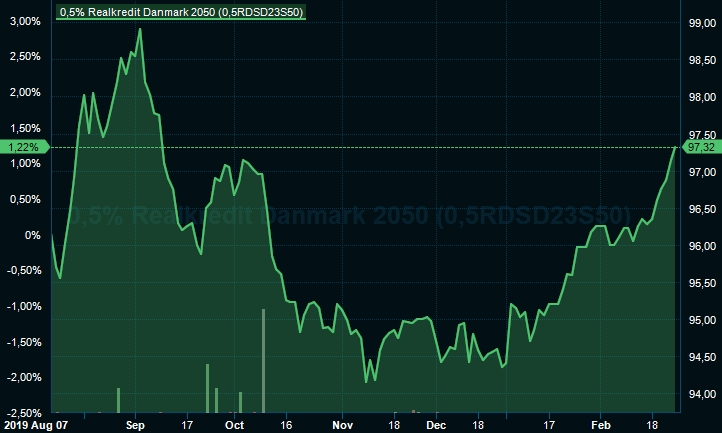Click the tallest volume bar in October
The image size is (722, 433).
pyautogui.click(x=264, y=360)
